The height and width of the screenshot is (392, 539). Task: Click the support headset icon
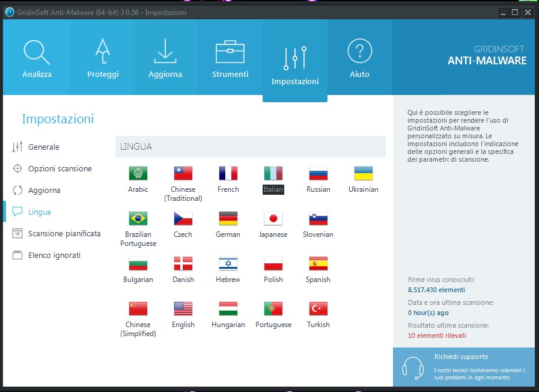(x=412, y=368)
